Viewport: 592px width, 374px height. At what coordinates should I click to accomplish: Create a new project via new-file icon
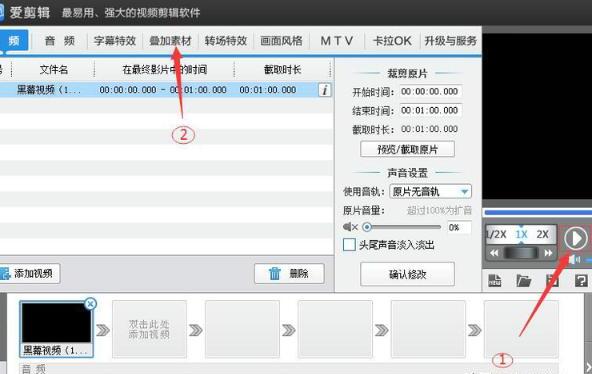click(495, 280)
